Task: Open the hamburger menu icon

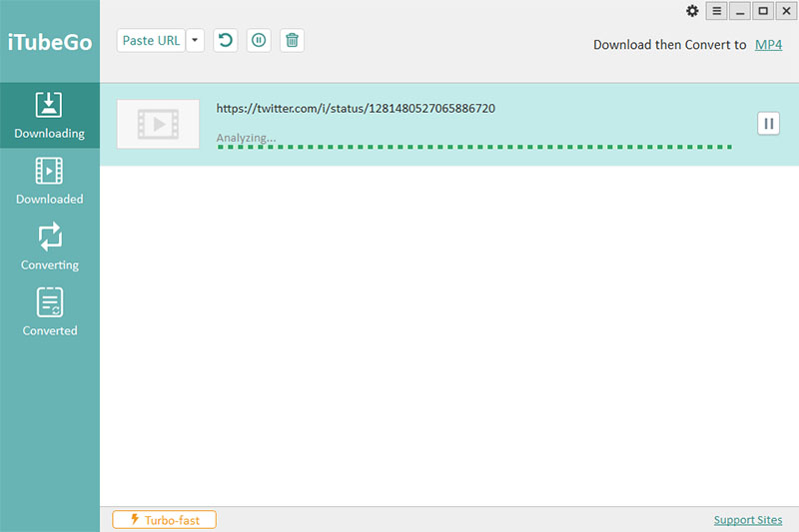Action: [716, 11]
